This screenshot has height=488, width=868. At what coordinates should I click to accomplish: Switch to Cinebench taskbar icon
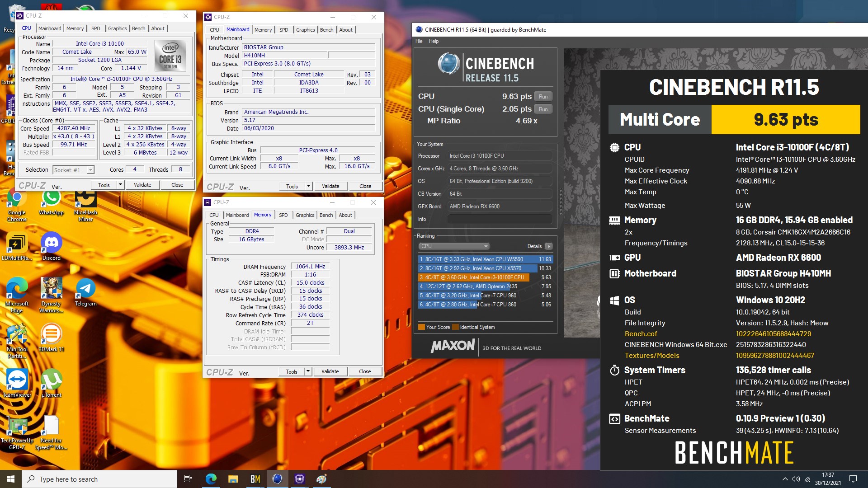[x=277, y=479]
